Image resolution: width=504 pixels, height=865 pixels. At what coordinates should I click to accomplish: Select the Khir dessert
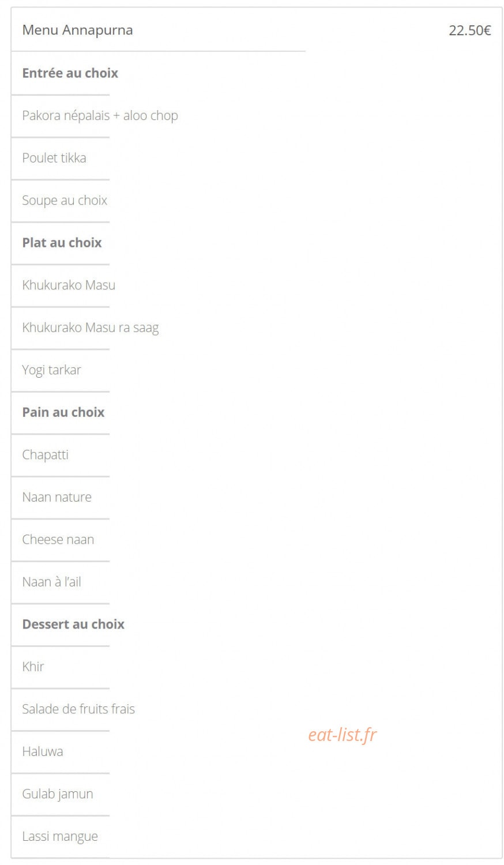[x=33, y=667]
